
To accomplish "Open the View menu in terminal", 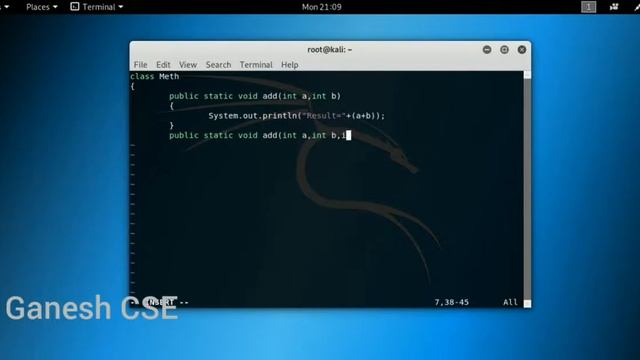I will click(x=188, y=64).
